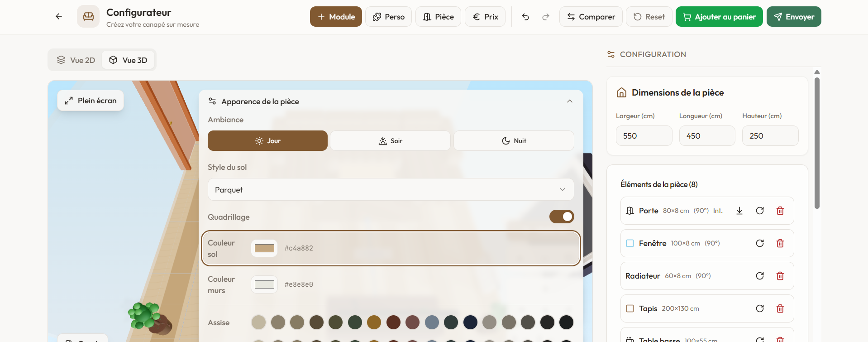This screenshot has width=868, height=342.
Task: Open the Couleur sol color swatch
Action: pyautogui.click(x=264, y=248)
